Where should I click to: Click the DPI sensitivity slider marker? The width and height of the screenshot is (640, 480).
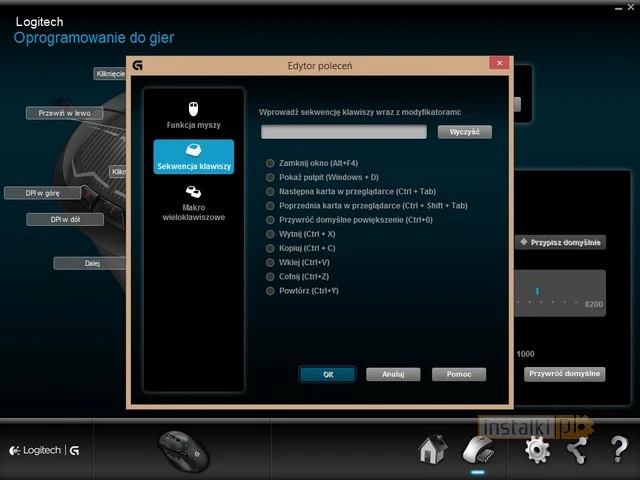coord(537,291)
